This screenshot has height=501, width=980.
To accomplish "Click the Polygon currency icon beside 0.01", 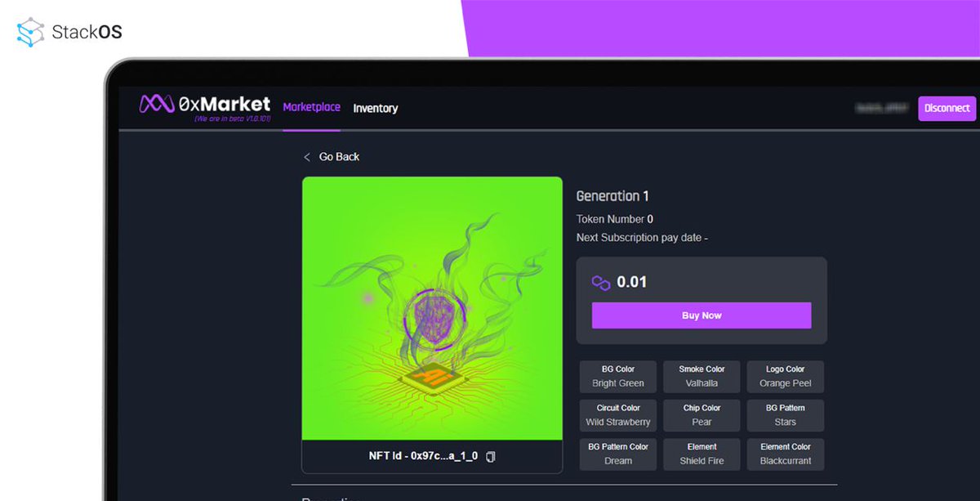I will (x=601, y=283).
